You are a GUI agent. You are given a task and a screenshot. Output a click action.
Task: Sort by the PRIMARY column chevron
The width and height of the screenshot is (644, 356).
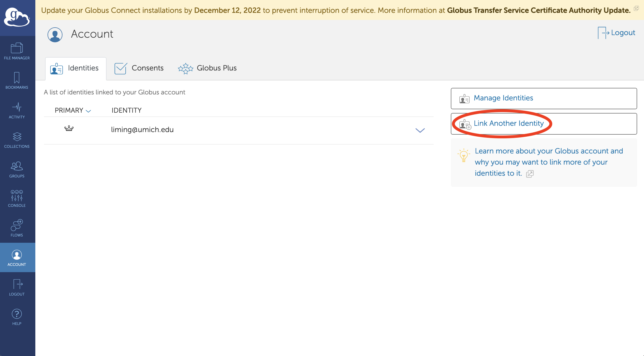tap(88, 111)
